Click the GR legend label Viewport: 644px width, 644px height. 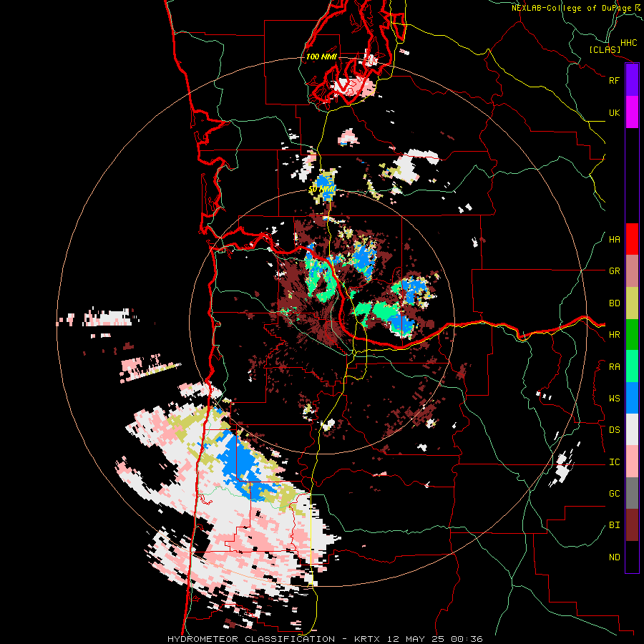(614, 271)
